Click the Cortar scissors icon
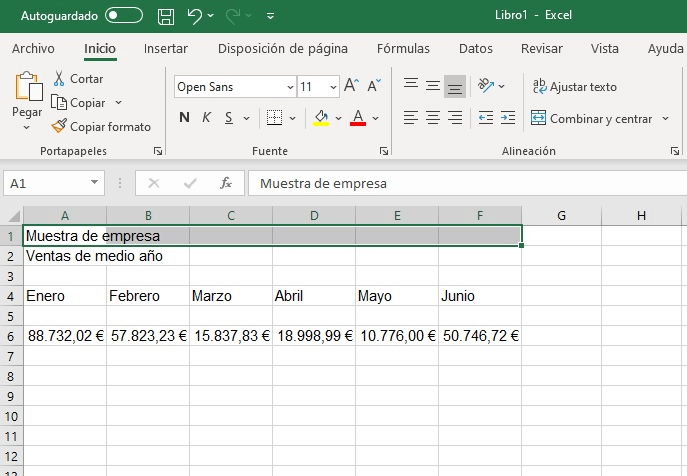Image resolution: width=687 pixels, height=476 pixels. pyautogui.click(x=59, y=79)
